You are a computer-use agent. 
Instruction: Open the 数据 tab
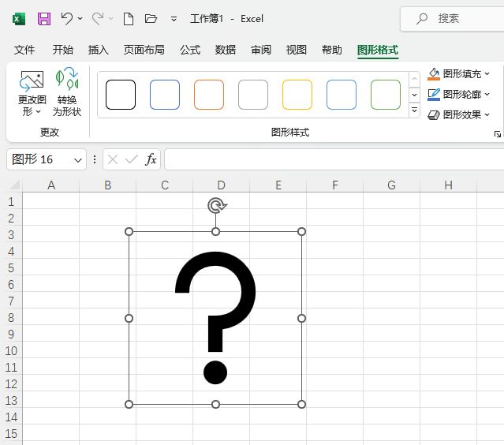coord(226,50)
